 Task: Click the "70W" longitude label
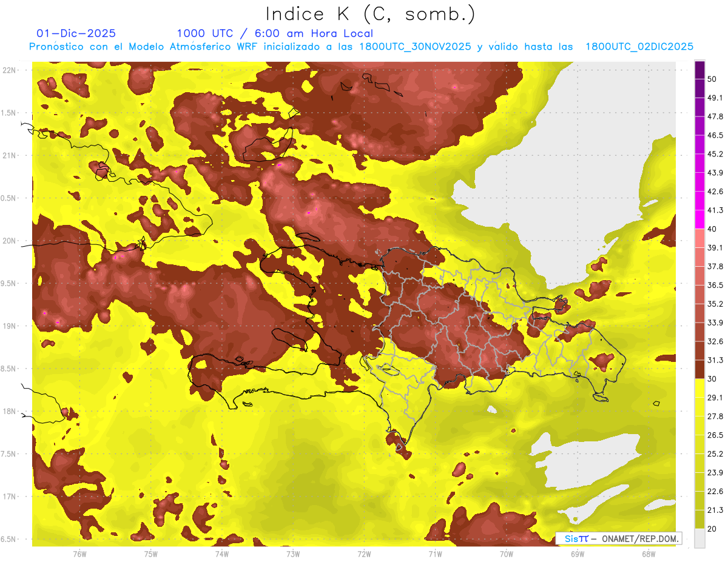click(506, 554)
